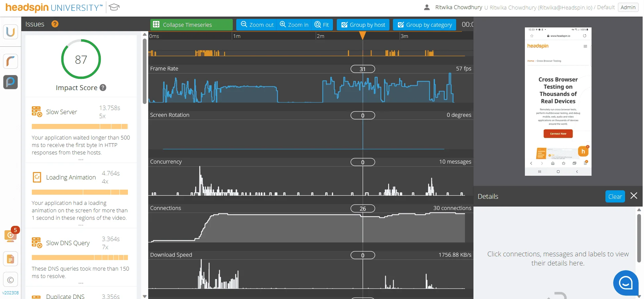Click the v202308 version label
This screenshot has height=299, width=644.
[10, 293]
